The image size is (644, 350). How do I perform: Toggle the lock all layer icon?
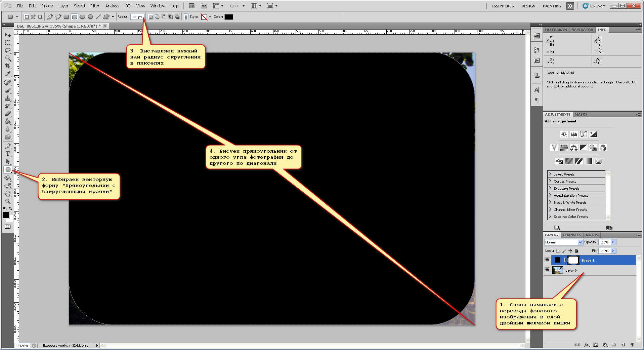pyautogui.click(x=576, y=251)
